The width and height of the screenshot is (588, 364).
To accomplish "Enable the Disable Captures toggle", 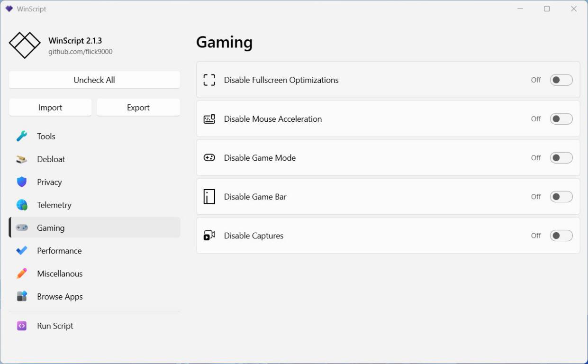I will click(561, 236).
